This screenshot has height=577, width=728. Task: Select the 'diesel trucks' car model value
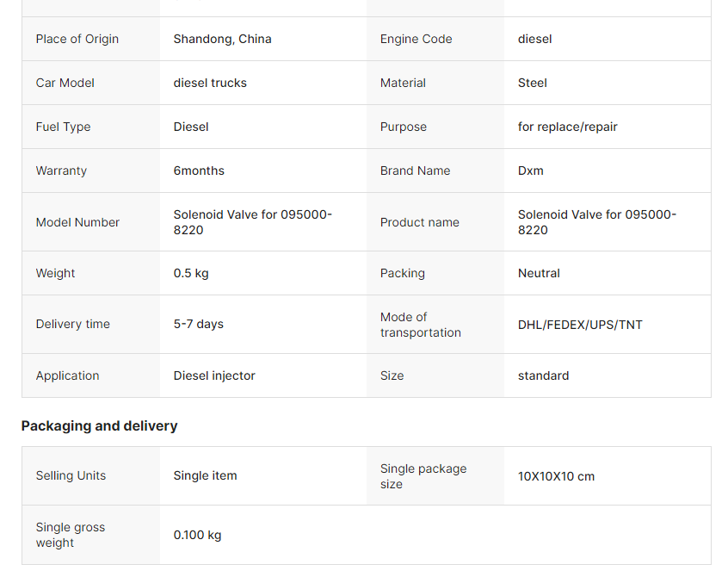pyautogui.click(x=210, y=83)
